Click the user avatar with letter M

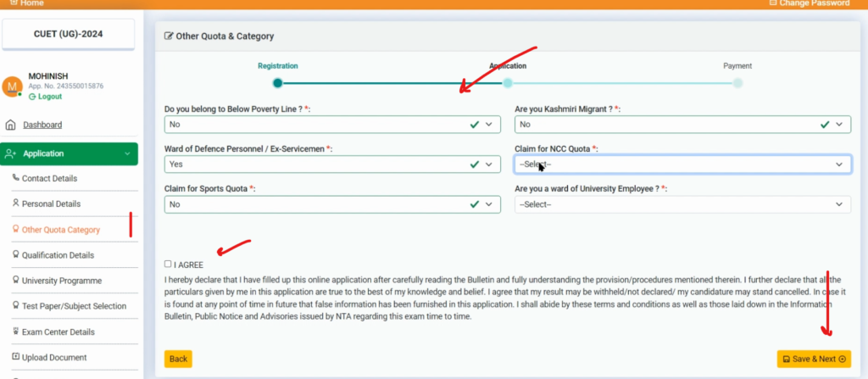click(12, 86)
